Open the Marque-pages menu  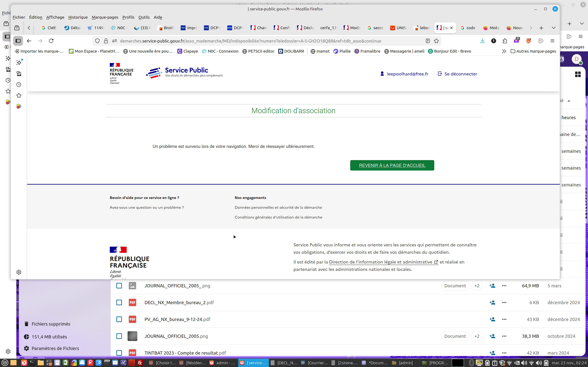(105, 17)
